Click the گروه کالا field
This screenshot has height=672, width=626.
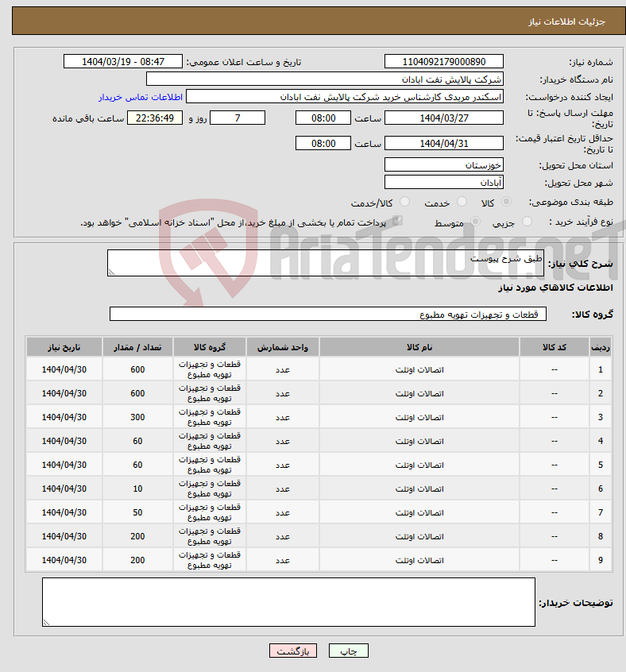pos(328,314)
